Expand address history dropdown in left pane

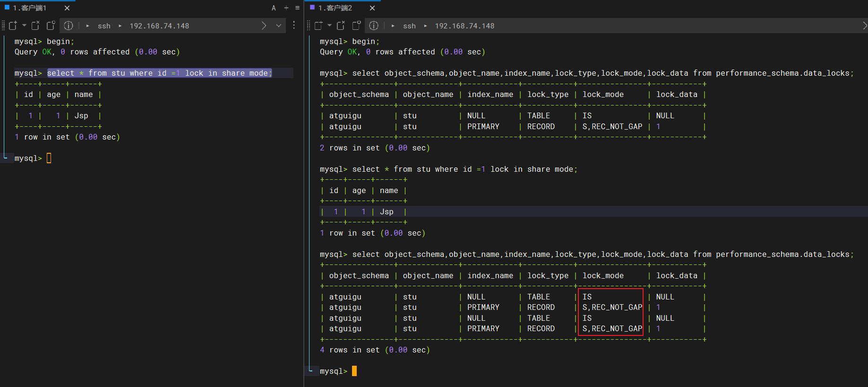click(x=279, y=26)
